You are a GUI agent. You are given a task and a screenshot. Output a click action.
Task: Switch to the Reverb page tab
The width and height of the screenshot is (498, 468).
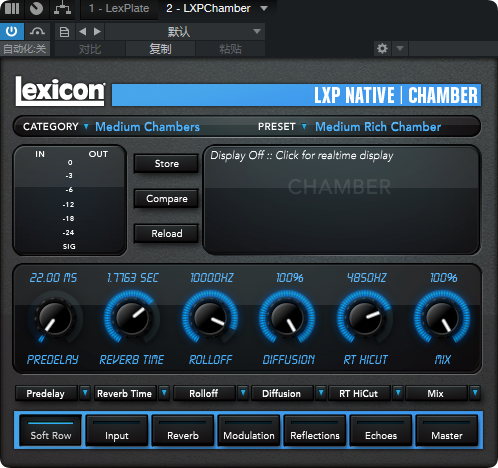183,430
